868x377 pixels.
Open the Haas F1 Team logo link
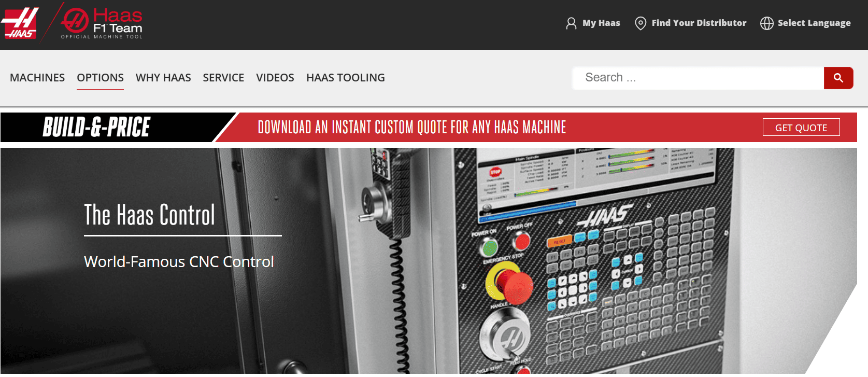[x=102, y=23]
